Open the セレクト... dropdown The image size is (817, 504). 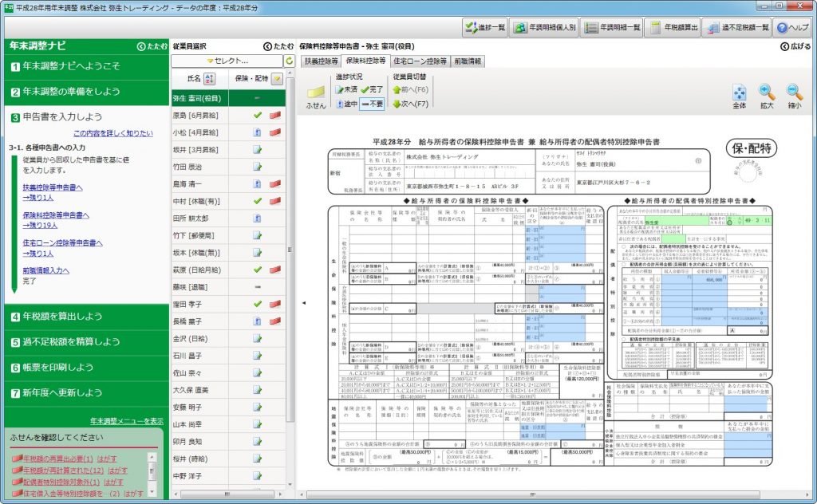[227, 61]
